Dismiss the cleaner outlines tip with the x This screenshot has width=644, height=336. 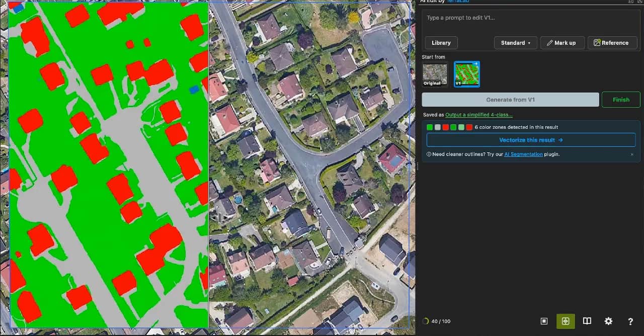(632, 154)
